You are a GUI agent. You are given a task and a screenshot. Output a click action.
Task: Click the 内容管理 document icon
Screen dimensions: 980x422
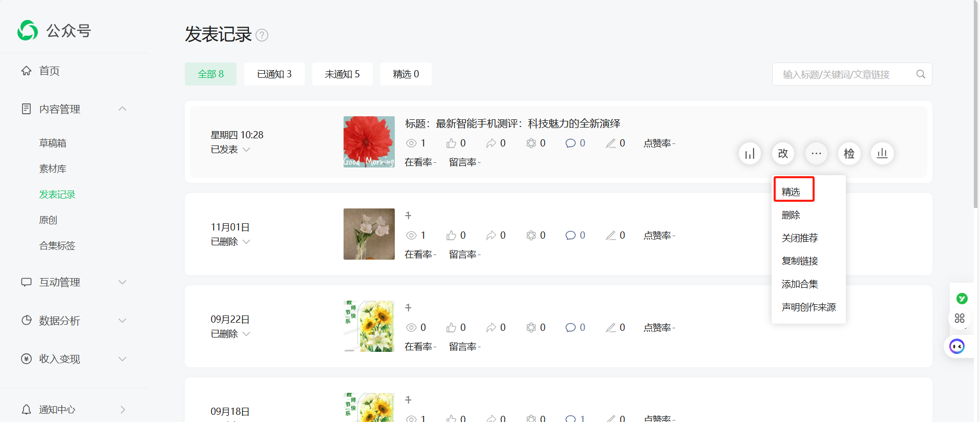pos(26,109)
